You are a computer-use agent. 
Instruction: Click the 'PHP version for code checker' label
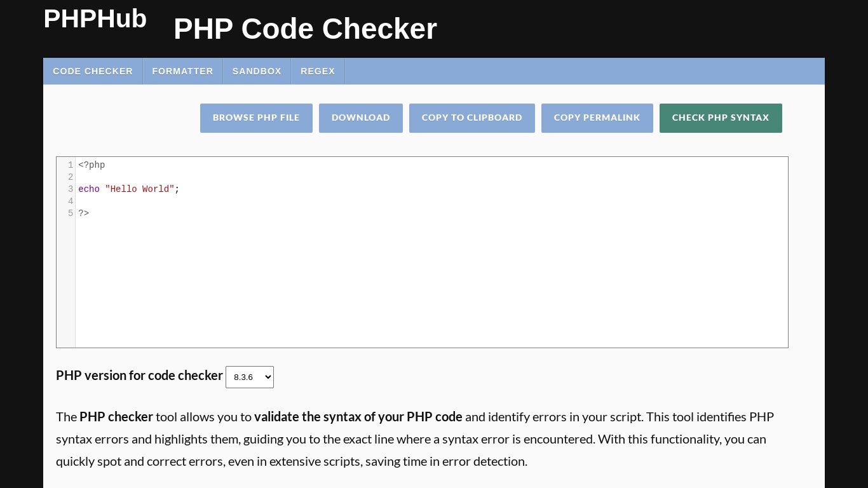(x=139, y=376)
